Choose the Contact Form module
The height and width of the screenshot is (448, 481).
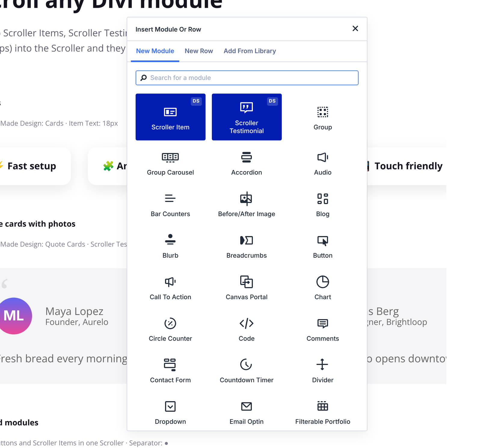click(x=170, y=371)
